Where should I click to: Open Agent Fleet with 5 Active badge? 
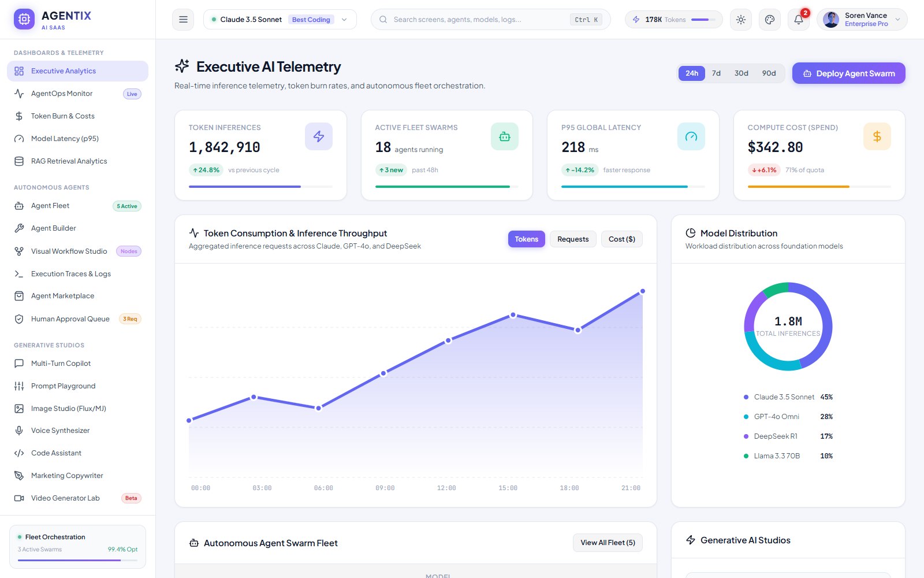click(x=77, y=206)
